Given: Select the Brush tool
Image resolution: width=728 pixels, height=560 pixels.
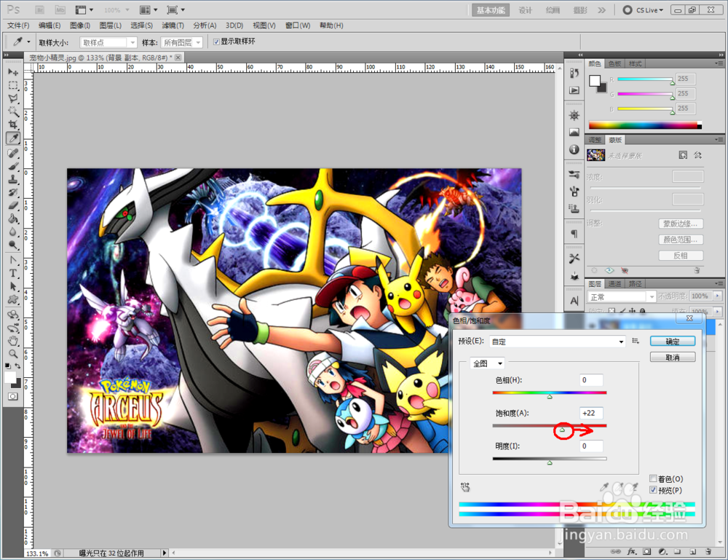Looking at the screenshot, I should tap(13, 166).
